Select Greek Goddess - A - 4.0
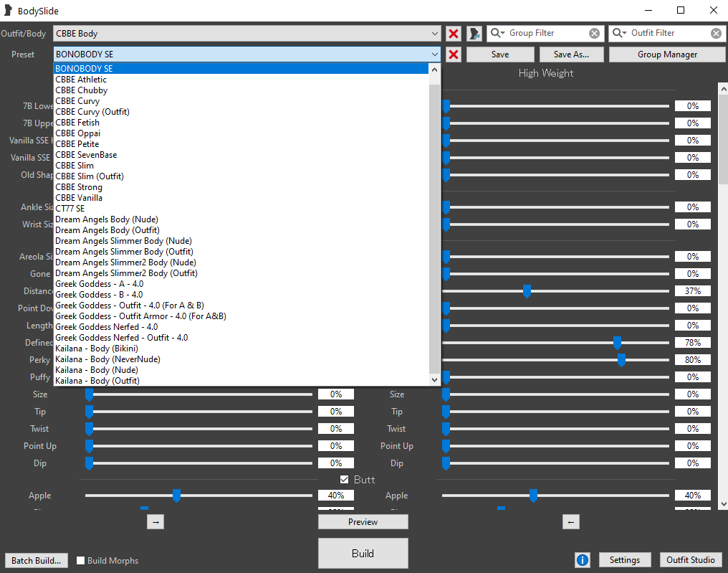Screen dimensions: 728x573 (x=241, y=283)
